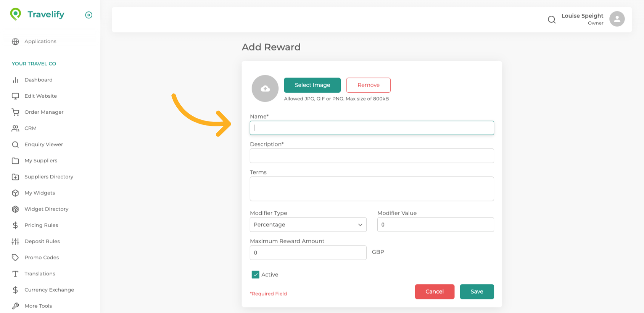Open the Order Manager cart icon

pos(15,112)
